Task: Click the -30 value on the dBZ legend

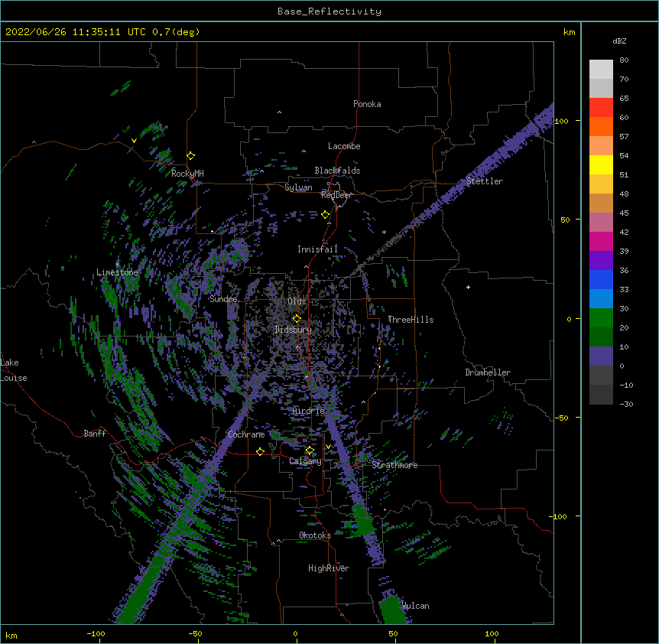Action: [626, 404]
